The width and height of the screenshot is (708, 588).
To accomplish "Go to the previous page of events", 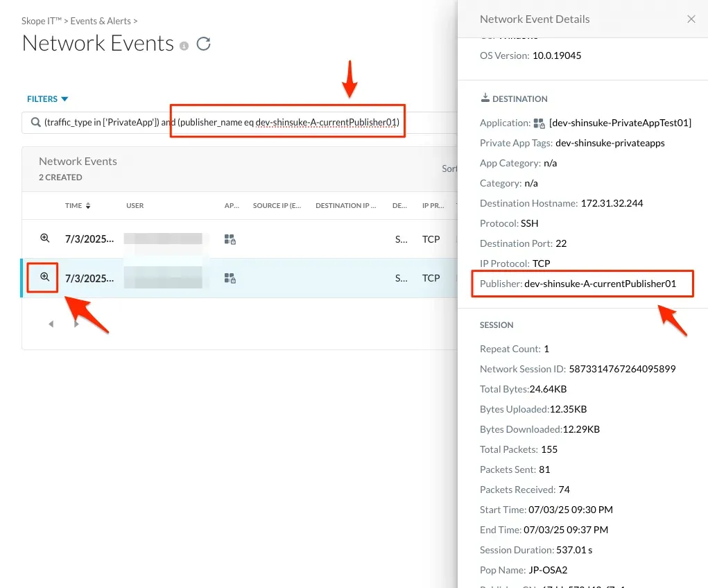I will [x=51, y=324].
